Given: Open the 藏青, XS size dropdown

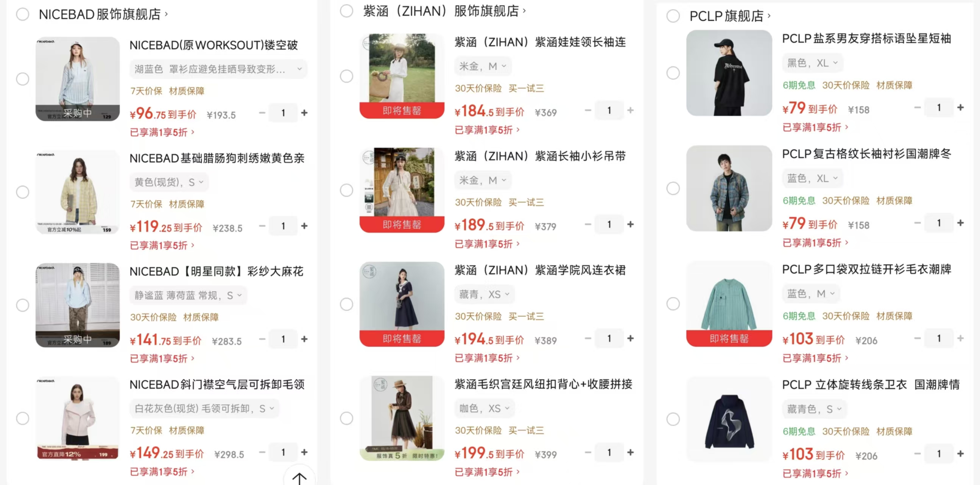Looking at the screenshot, I should (484, 294).
